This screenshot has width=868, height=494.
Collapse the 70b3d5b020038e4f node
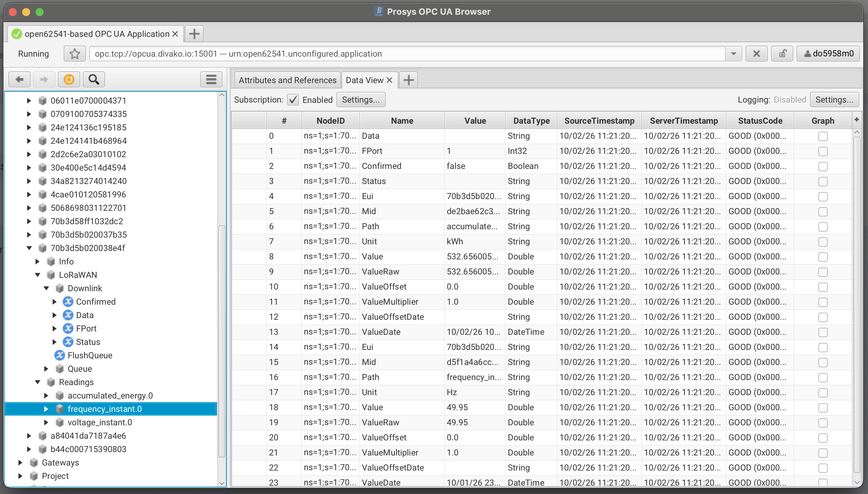pyautogui.click(x=29, y=248)
